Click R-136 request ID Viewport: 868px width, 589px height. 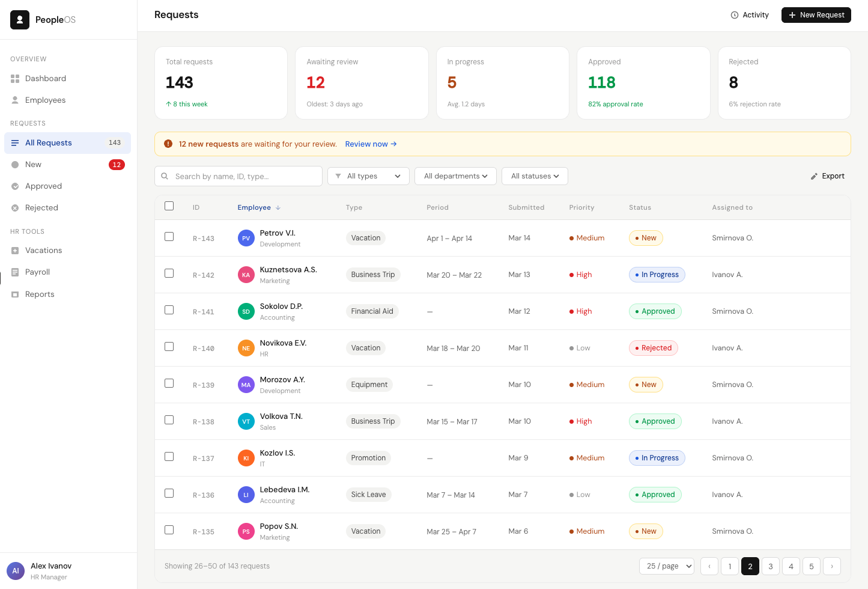[x=204, y=495]
